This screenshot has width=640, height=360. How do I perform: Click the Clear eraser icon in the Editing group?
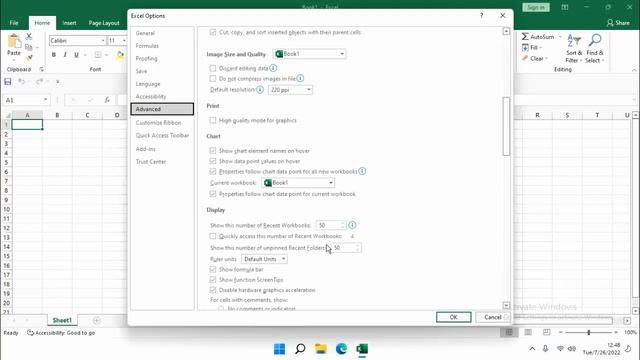[x=525, y=58]
